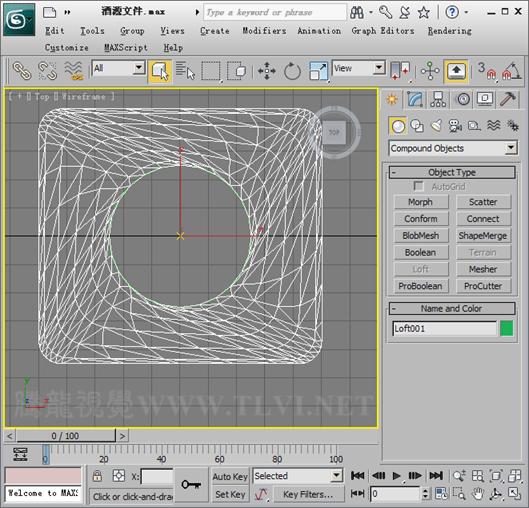
Task: Open the Modifiers menu
Action: point(264,31)
